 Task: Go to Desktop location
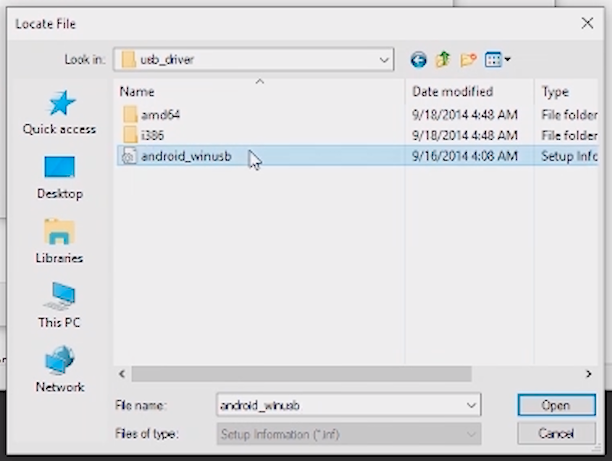(x=60, y=177)
